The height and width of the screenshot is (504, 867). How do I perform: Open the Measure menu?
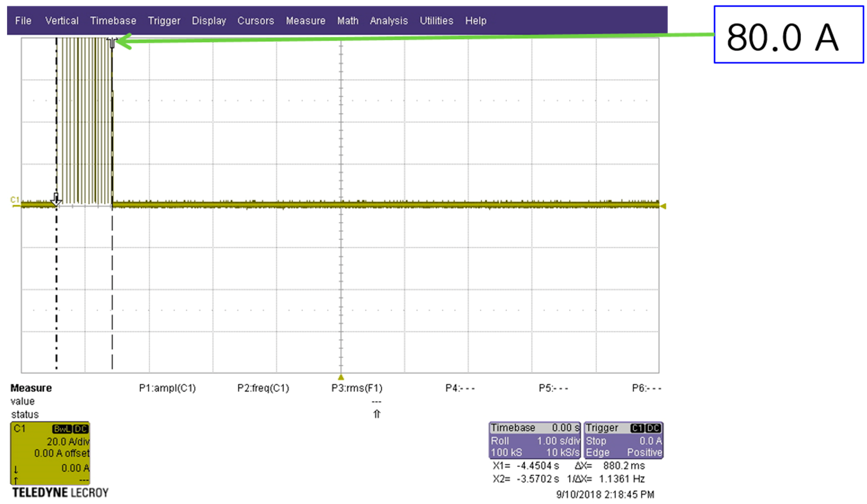point(306,21)
